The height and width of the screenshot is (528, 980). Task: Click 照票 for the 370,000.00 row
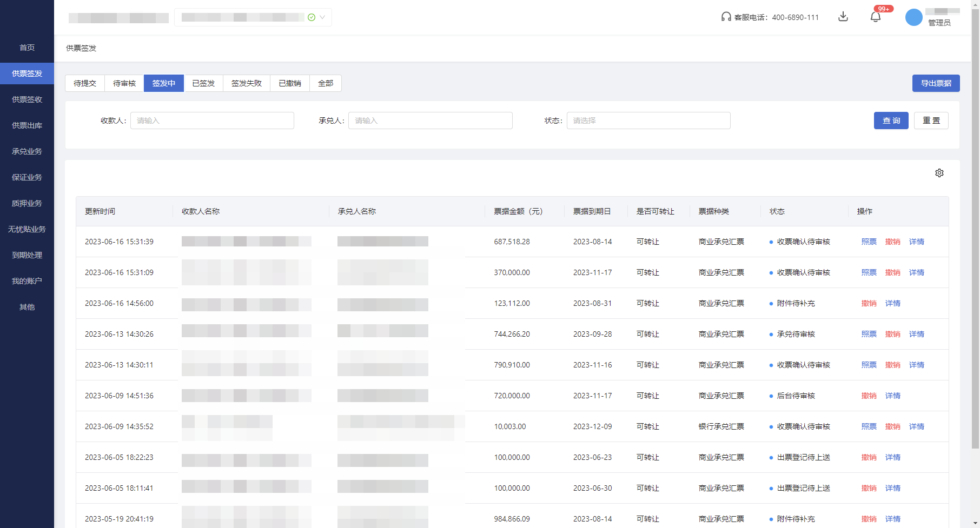pos(869,272)
